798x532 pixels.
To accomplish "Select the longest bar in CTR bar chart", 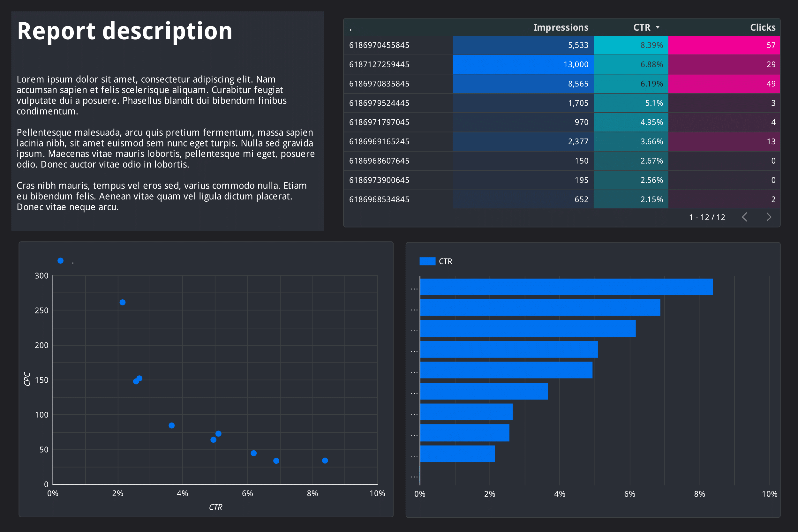I will pos(567,287).
